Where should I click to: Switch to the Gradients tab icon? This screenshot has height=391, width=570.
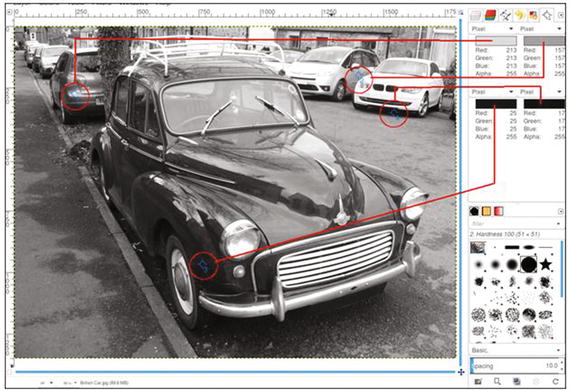click(498, 211)
